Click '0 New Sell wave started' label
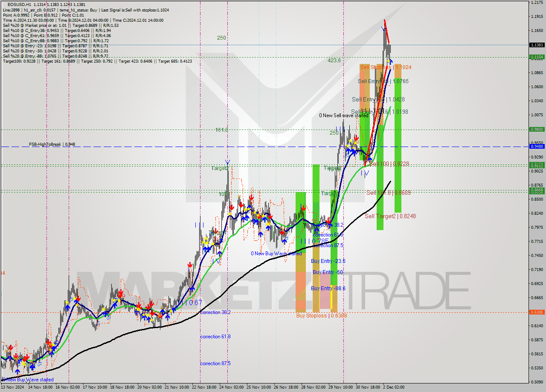546x392 pixels. [344, 115]
